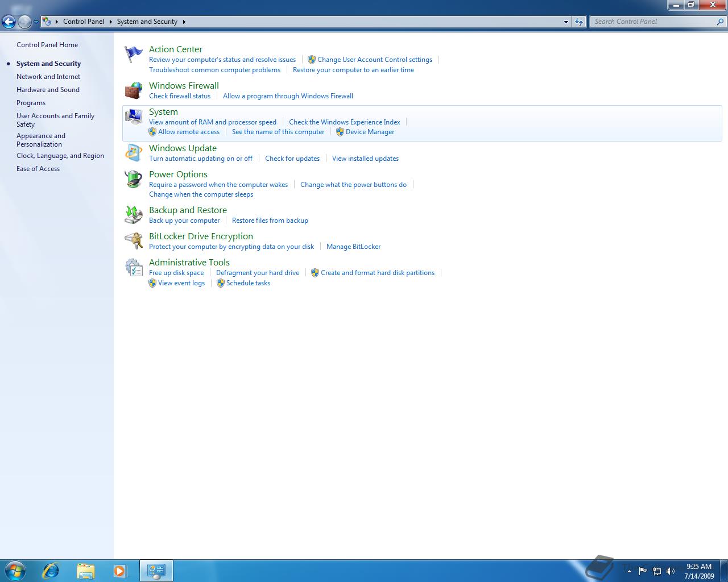Click Defragment your hard drive
The height and width of the screenshot is (582, 728).
point(258,273)
